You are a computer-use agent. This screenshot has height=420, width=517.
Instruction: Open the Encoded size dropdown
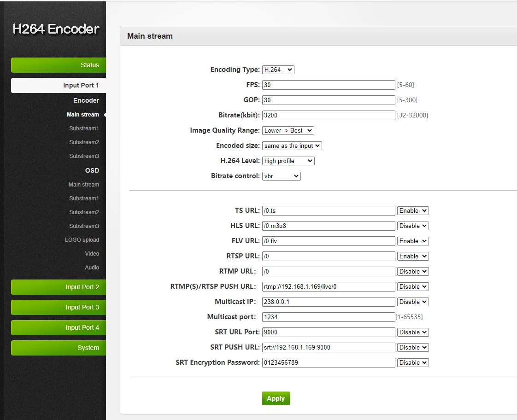coord(292,146)
